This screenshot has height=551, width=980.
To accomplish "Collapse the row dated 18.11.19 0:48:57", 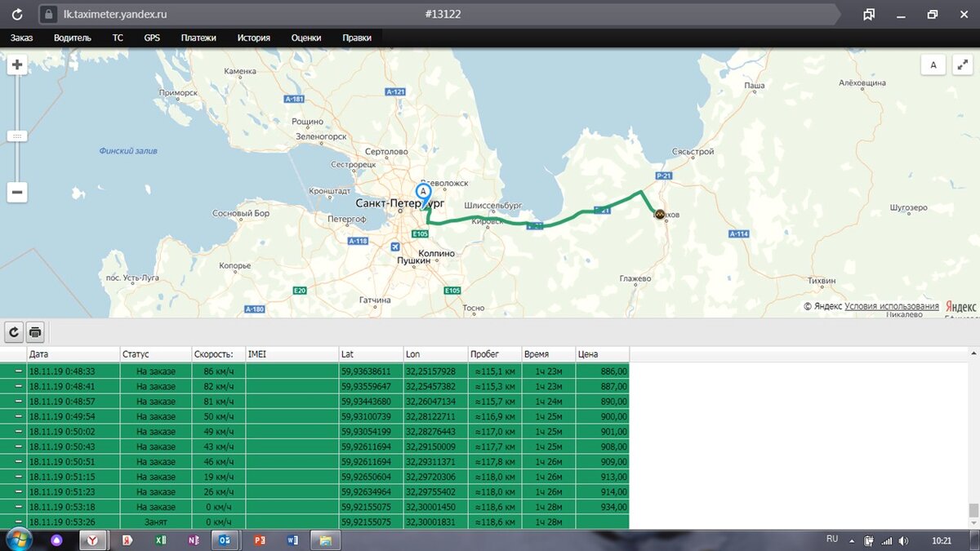I will 18,402.
